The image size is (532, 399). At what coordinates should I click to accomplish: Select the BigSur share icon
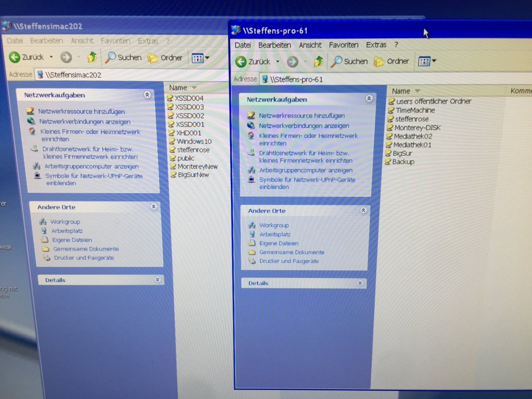point(388,153)
